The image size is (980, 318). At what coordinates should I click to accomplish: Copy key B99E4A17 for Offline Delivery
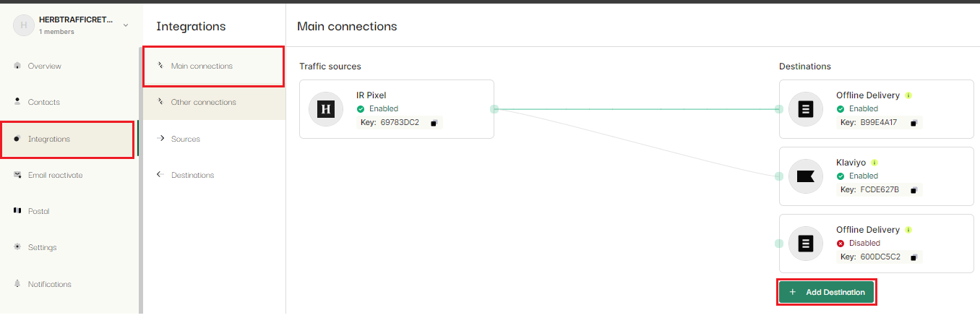coord(914,123)
